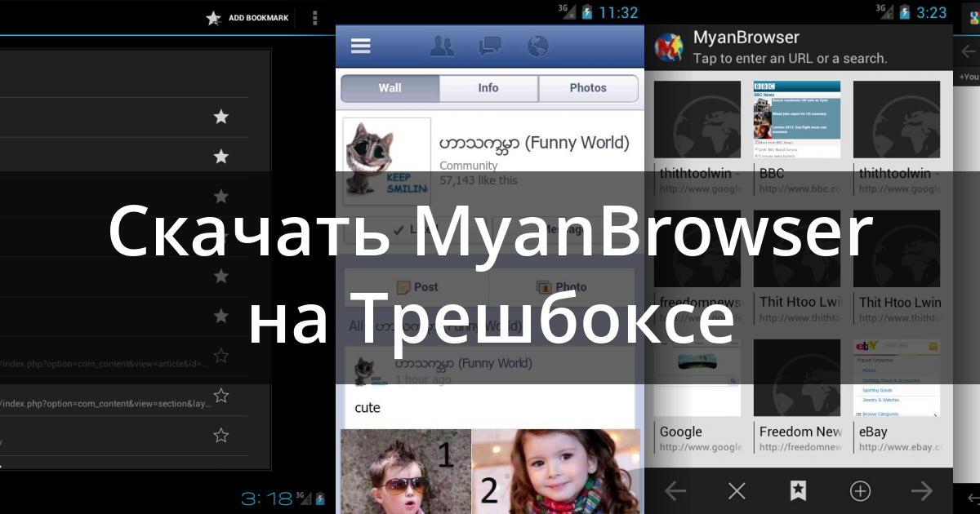Tap the ADD BOOKMARK star icon
Viewport: 980px width, 514px height.
[214, 18]
